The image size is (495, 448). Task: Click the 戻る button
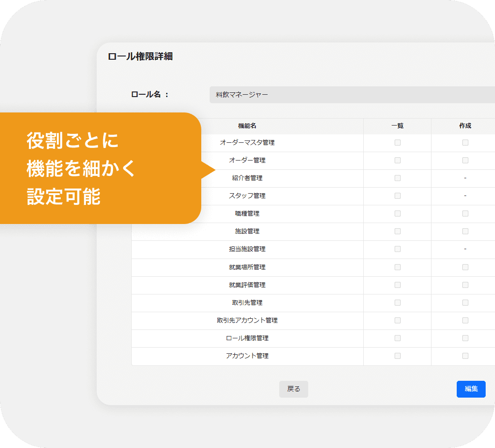pos(293,389)
